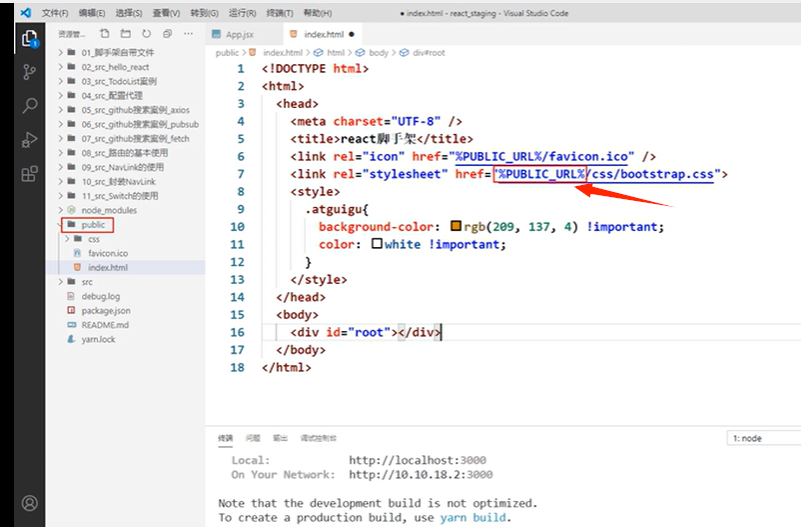801x527 pixels.
Task: Open explorer more actions ellipsis
Action: (x=189, y=34)
